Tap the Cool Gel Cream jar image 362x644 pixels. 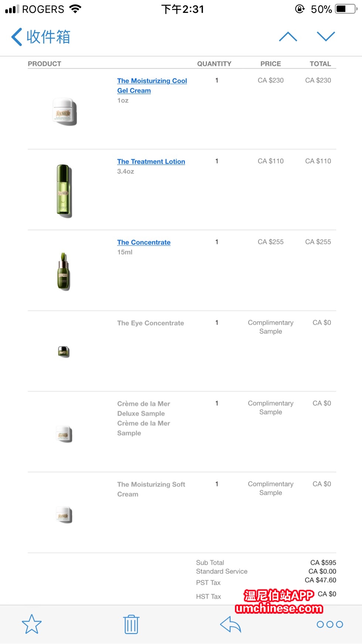(x=65, y=112)
